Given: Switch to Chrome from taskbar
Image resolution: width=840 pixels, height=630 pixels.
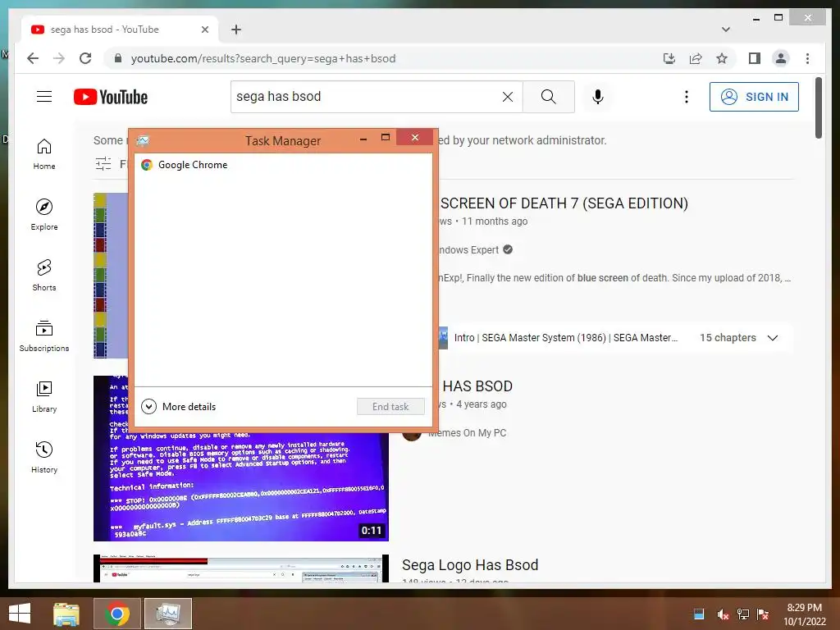Looking at the screenshot, I should (x=117, y=614).
